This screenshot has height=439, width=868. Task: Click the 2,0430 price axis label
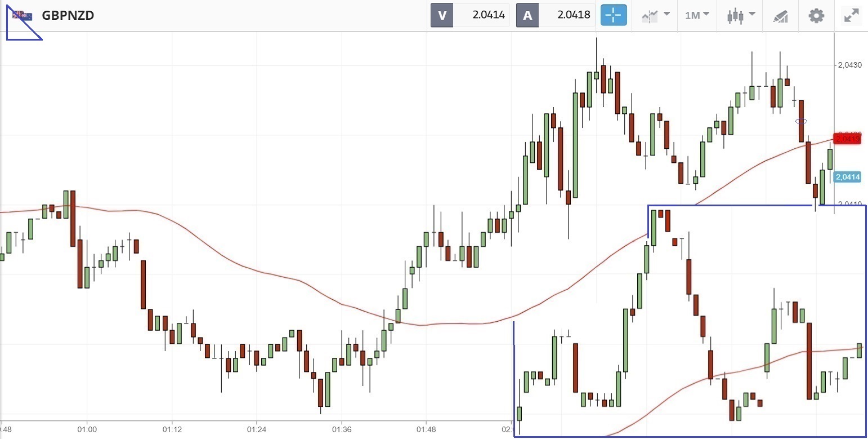[849, 65]
